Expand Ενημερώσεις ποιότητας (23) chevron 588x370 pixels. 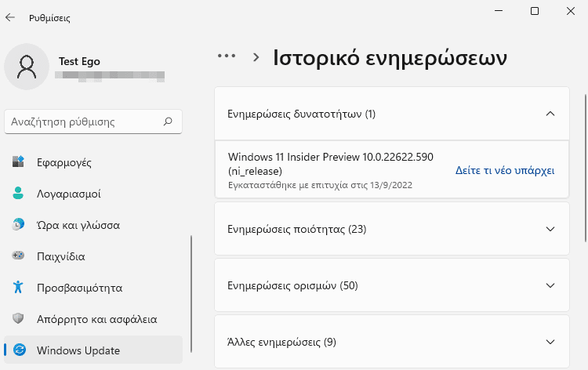pyautogui.click(x=550, y=229)
